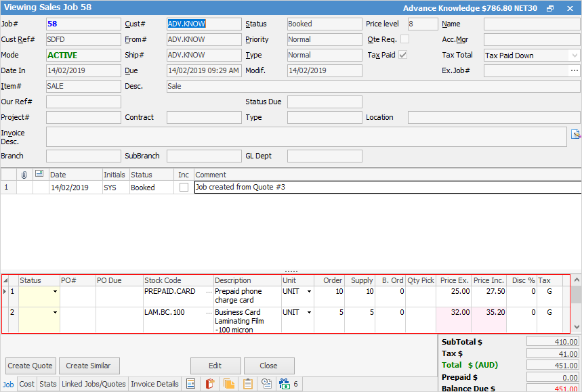Enable the Qte Req. checkbox
Image resolution: width=582 pixels, height=392 pixels.
click(x=404, y=40)
